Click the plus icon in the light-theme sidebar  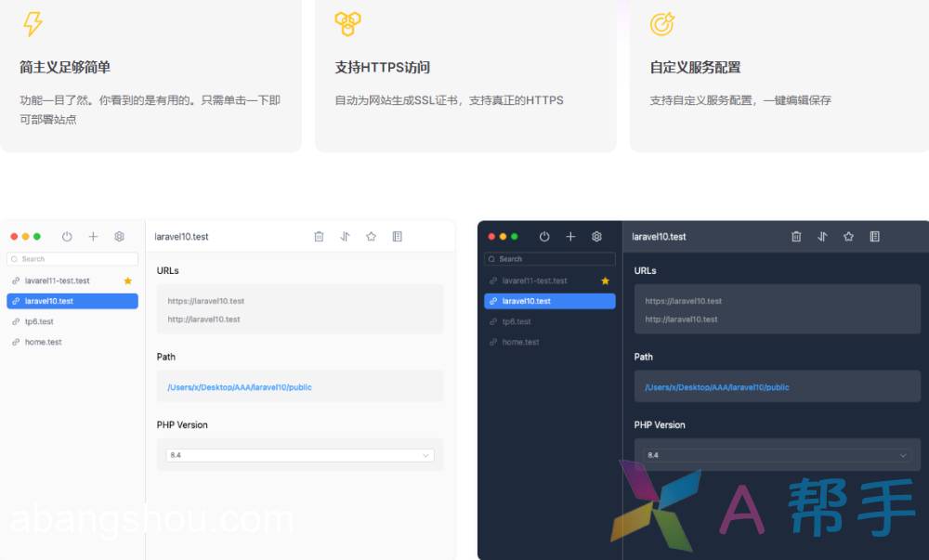click(x=93, y=237)
